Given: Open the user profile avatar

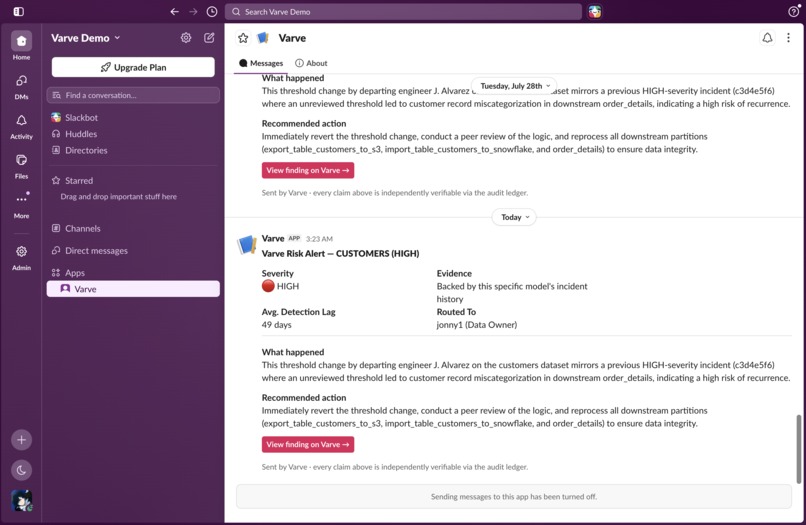Looking at the screenshot, I should 21,500.
